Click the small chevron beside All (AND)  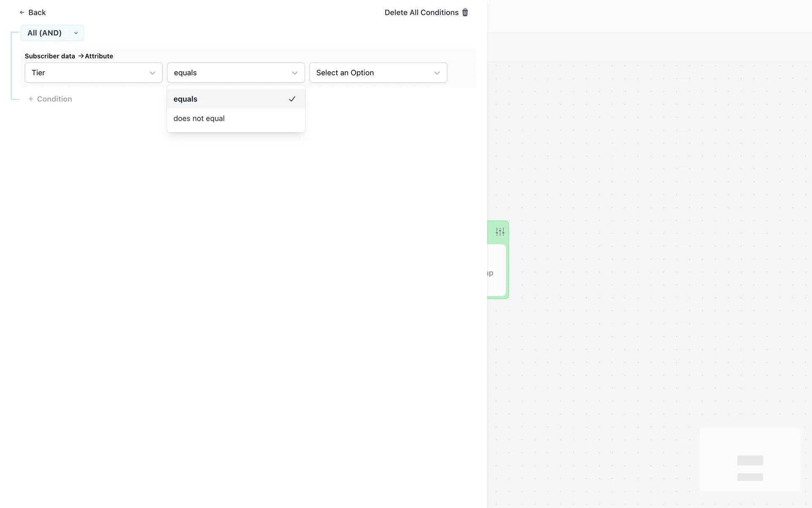[76, 33]
